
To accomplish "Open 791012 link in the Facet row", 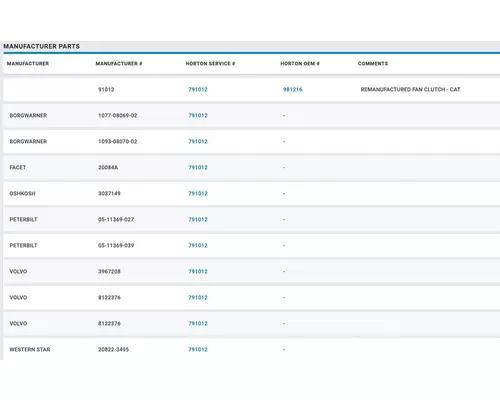I will coord(198,167).
